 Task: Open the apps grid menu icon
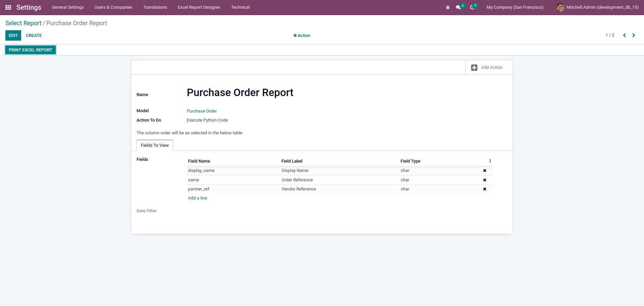(x=8, y=7)
